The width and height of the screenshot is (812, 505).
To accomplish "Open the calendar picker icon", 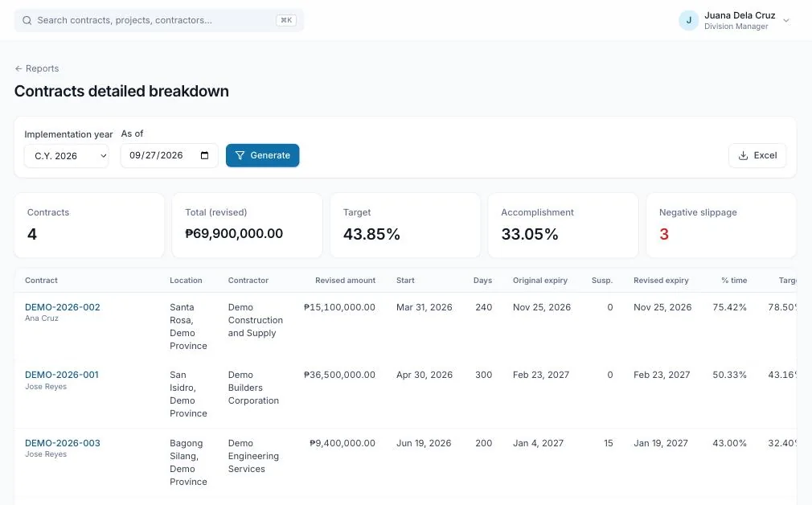I will click(x=204, y=155).
